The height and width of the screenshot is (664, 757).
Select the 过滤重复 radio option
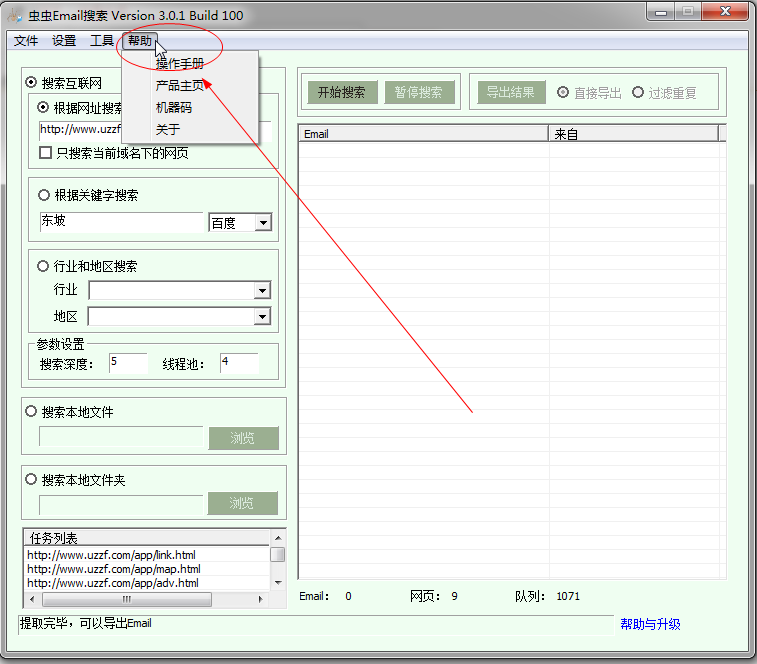click(638, 92)
